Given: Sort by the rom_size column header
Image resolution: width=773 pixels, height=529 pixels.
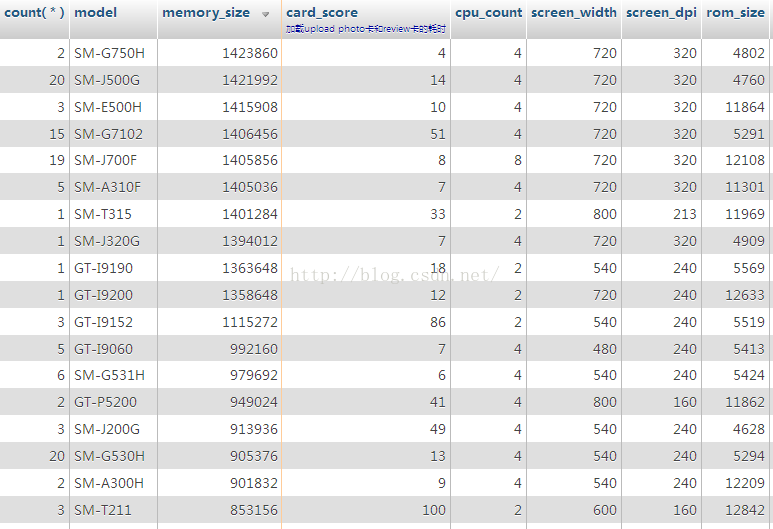Looking at the screenshot, I should pos(735,13).
